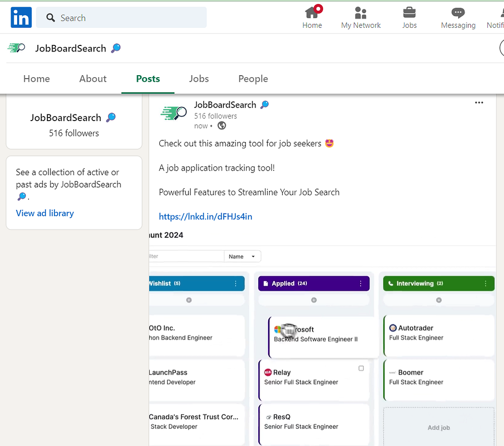Open Applied column kebab menu
This screenshot has width=504, height=446.
(361, 284)
